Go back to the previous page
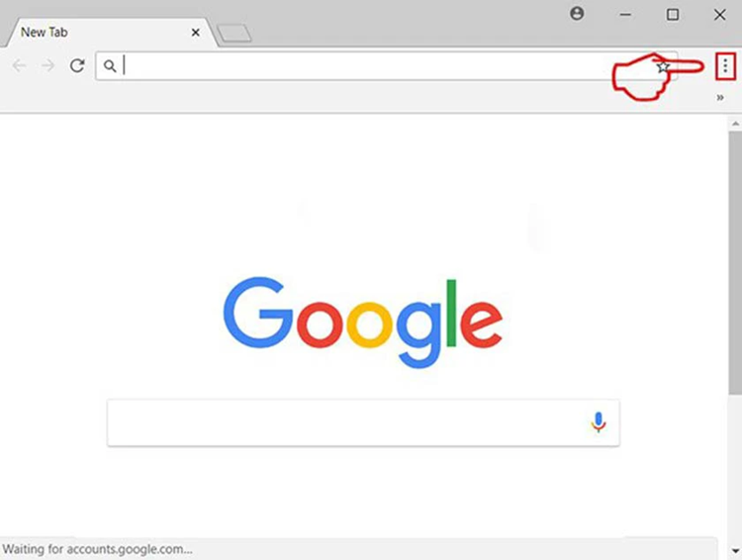The height and width of the screenshot is (560, 742). point(19,65)
